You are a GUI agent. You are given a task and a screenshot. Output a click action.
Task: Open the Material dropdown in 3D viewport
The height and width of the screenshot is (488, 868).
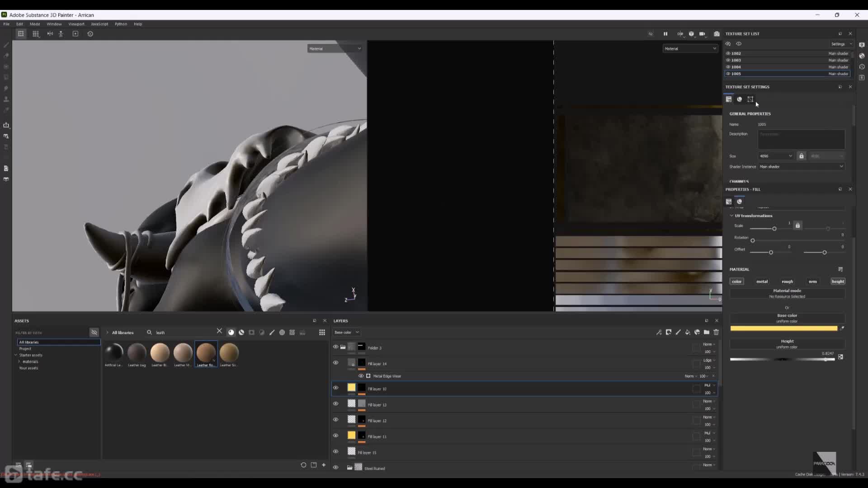click(335, 49)
